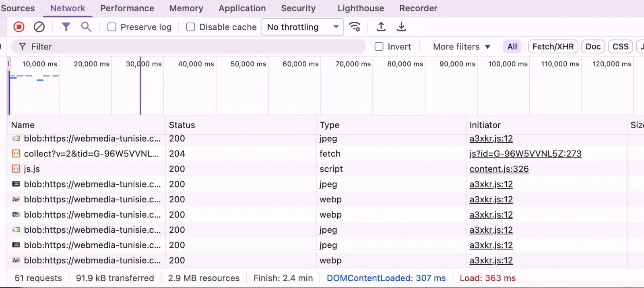644x288 pixels.
Task: Click '2.9 MB resources' status text
Action: (204, 278)
